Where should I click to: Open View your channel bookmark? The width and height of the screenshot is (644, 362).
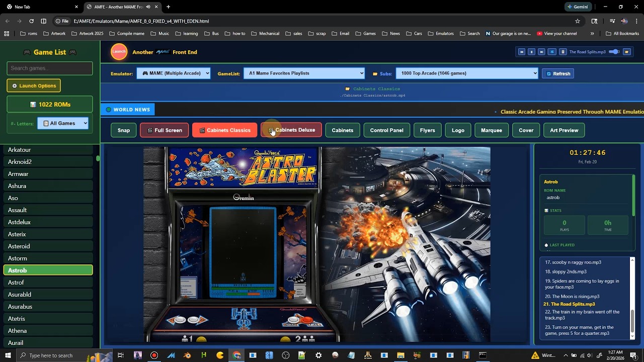click(557, 34)
